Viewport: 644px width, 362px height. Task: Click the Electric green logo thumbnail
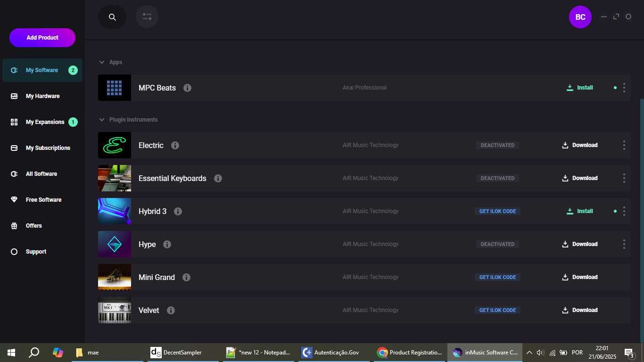[115, 145]
